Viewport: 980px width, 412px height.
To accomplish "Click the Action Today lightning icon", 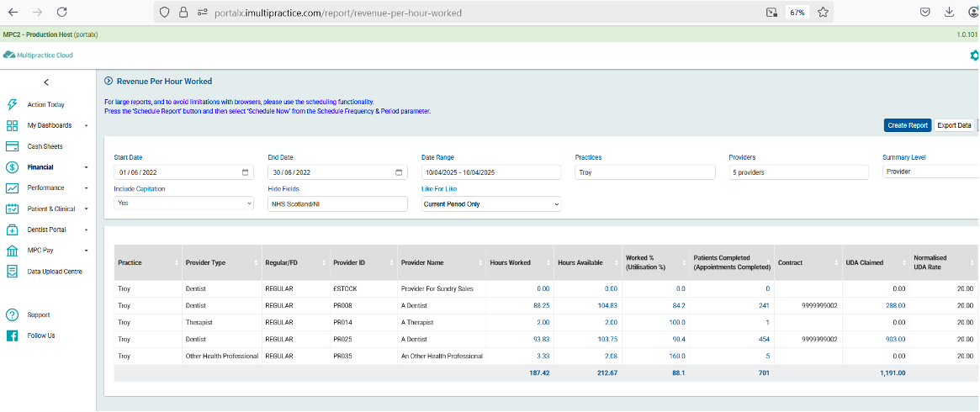I will coord(11,104).
